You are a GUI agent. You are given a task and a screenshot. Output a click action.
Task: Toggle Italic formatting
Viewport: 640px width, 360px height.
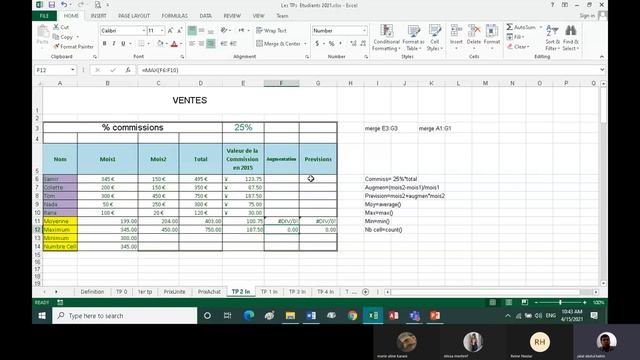[x=113, y=44]
